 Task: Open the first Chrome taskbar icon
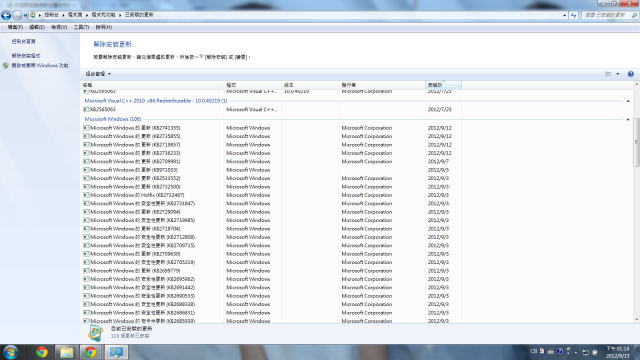[x=42, y=352]
